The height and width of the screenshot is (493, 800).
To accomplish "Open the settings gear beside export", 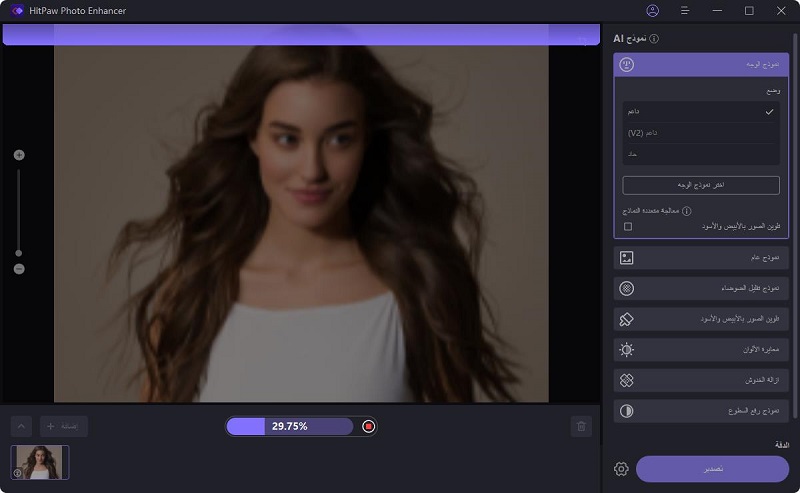I will pos(621,469).
